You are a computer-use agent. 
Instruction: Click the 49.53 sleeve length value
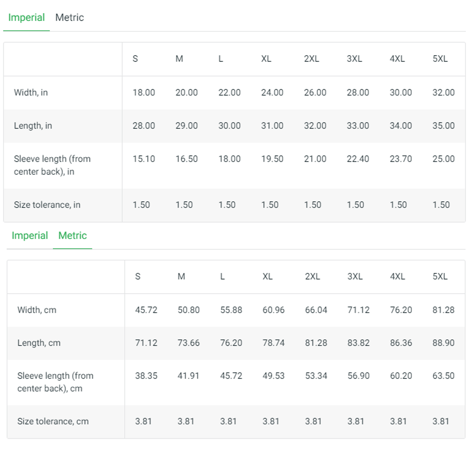tap(273, 376)
